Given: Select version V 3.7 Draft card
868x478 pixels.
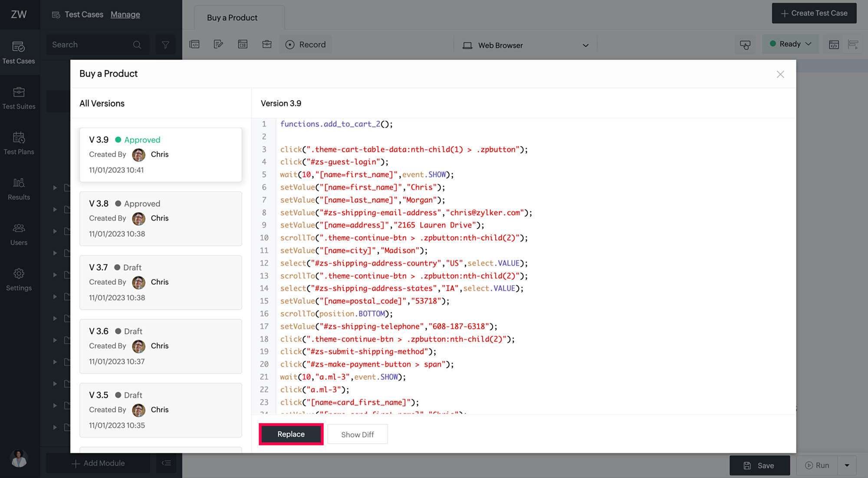Looking at the screenshot, I should pyautogui.click(x=161, y=283).
